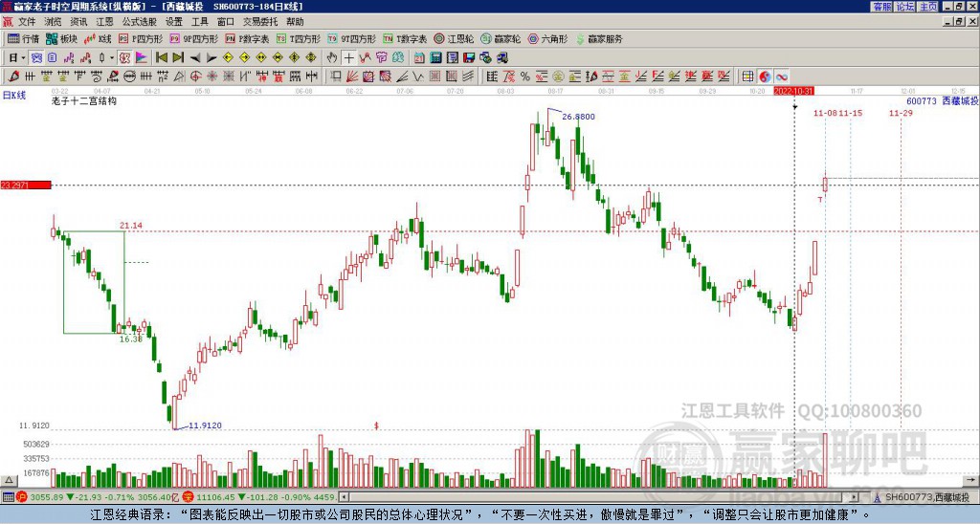Viewport: 980px width, 524px height.
Task: Open the T数字表 tool
Action: tap(405, 38)
